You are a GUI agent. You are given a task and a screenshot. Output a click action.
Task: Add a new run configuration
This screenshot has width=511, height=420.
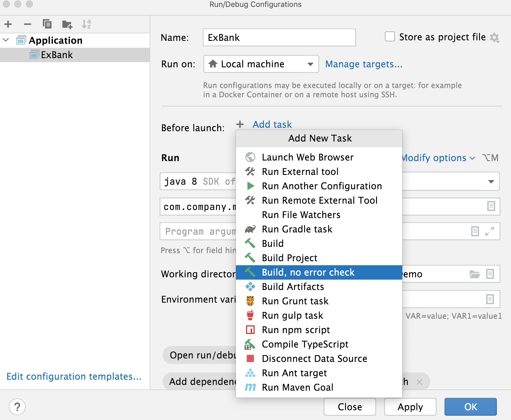[x=8, y=24]
